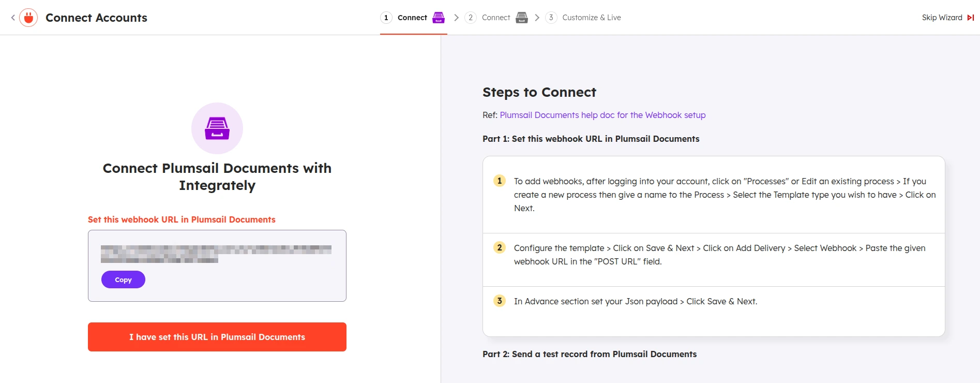Viewport: 980px width, 383px height.
Task: Confirm I have set this URL button
Action: pyautogui.click(x=217, y=337)
